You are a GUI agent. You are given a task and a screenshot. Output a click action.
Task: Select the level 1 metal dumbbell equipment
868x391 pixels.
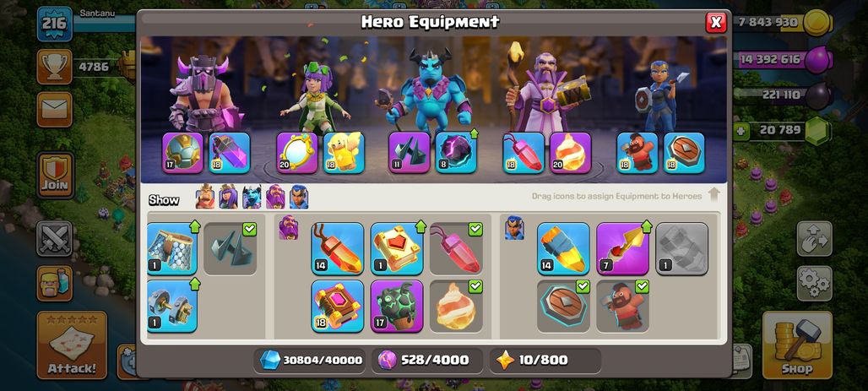pyautogui.click(x=172, y=307)
